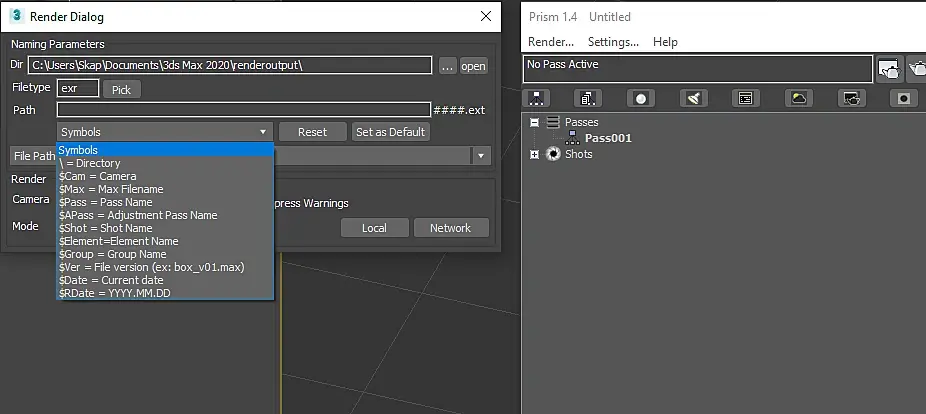Select the Shots tree label

coord(579,154)
